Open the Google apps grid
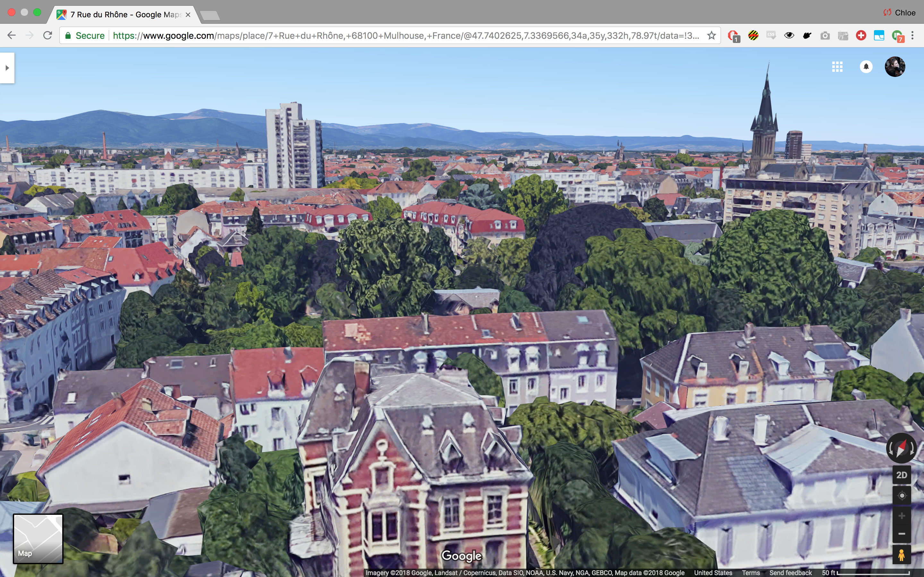924x577 pixels. [x=837, y=67]
